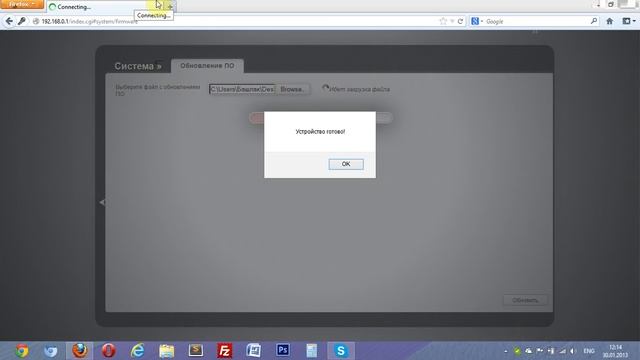Open the orange Firefox menu button
The width and height of the screenshot is (640, 360).
point(22,4)
